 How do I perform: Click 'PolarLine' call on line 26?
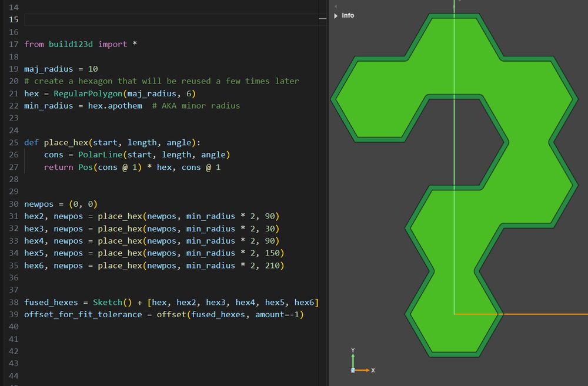click(100, 155)
